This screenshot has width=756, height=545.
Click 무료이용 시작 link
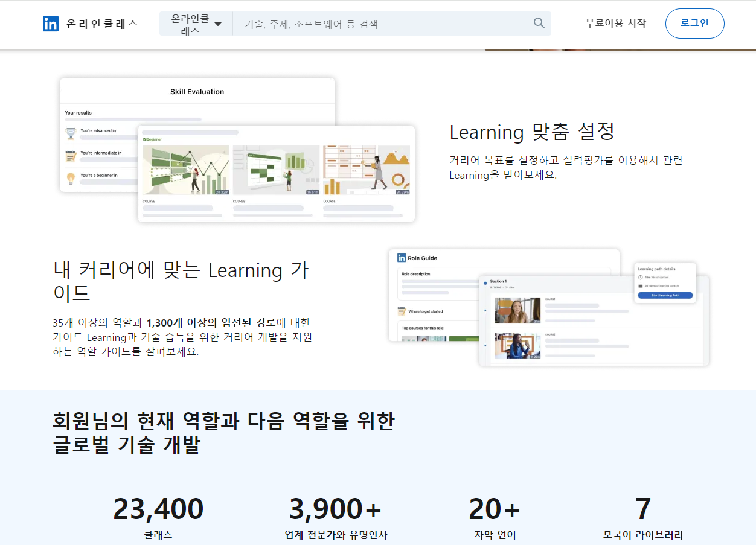[616, 23]
